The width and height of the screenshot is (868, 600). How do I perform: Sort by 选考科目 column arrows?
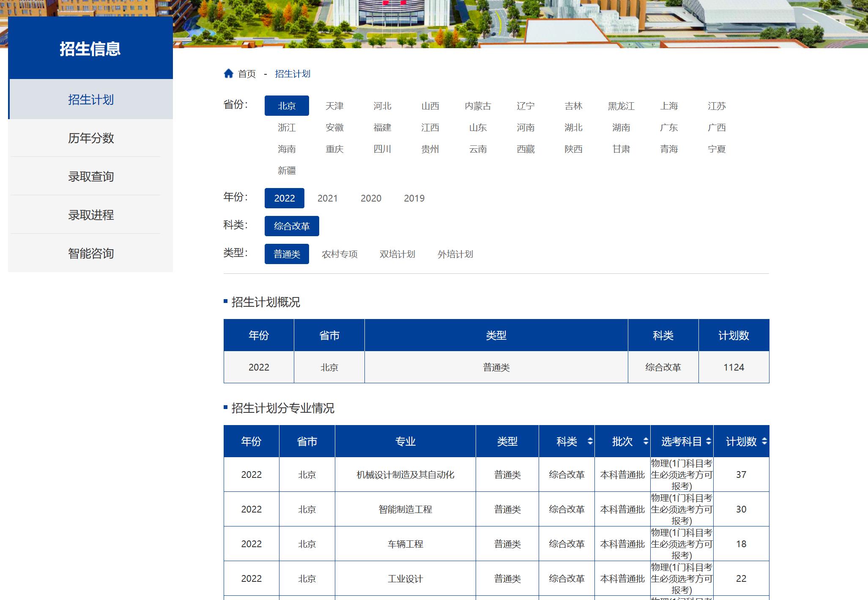pos(709,442)
